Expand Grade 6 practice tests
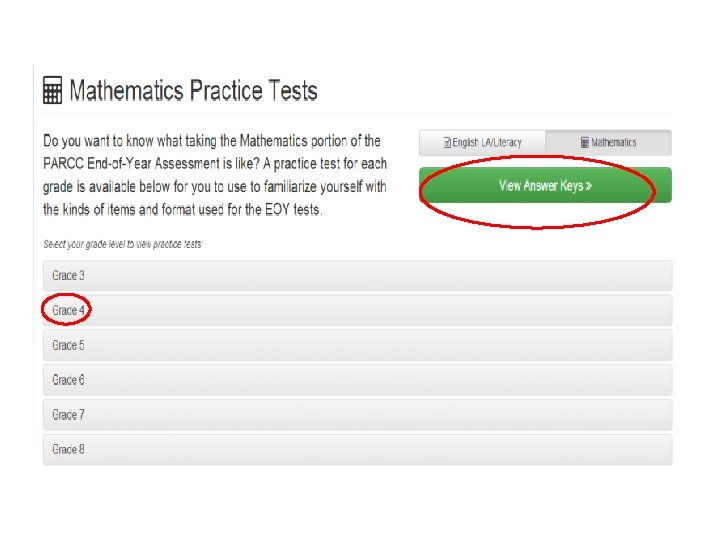Image resolution: width=720 pixels, height=540 pixels. pos(358,380)
